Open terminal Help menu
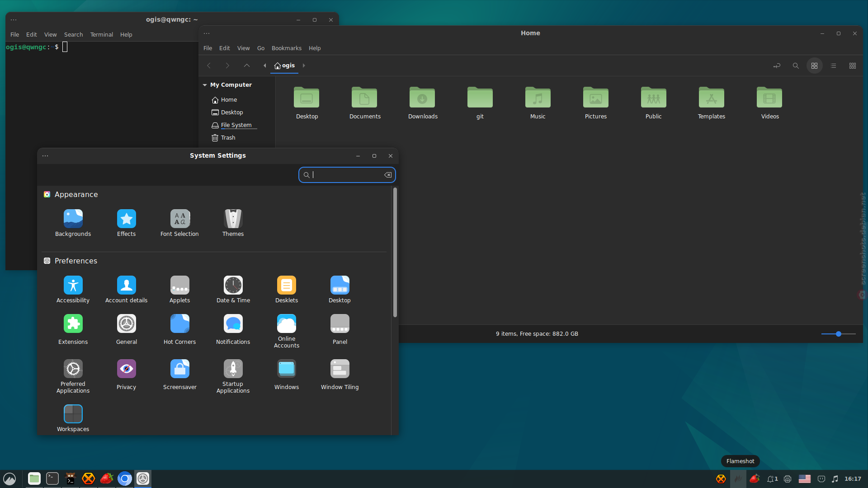Screen dimensions: 868x488 (x=126, y=35)
